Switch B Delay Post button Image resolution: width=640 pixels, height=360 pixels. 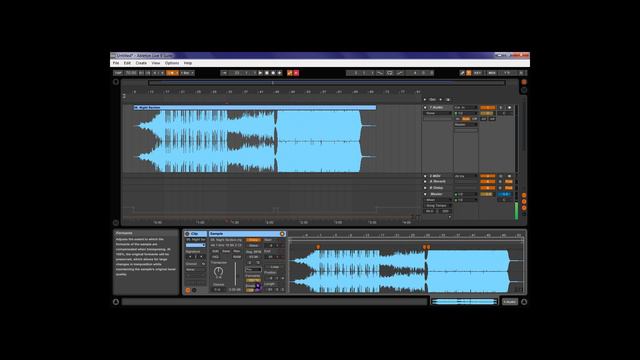pos(509,188)
